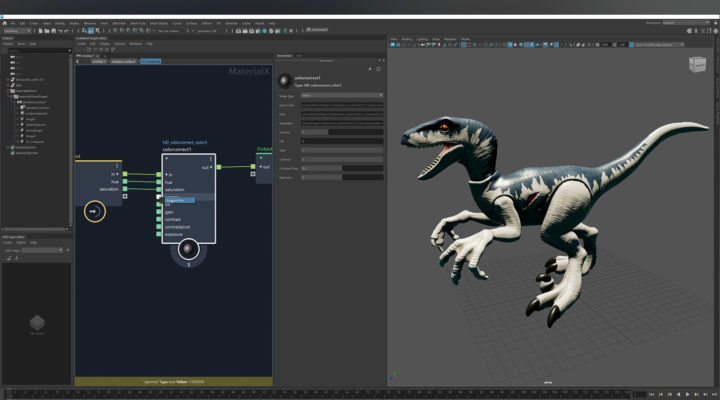Select defaultLightSet in the Outliner
Viewport: 720px width, 400px height.
coord(26,147)
